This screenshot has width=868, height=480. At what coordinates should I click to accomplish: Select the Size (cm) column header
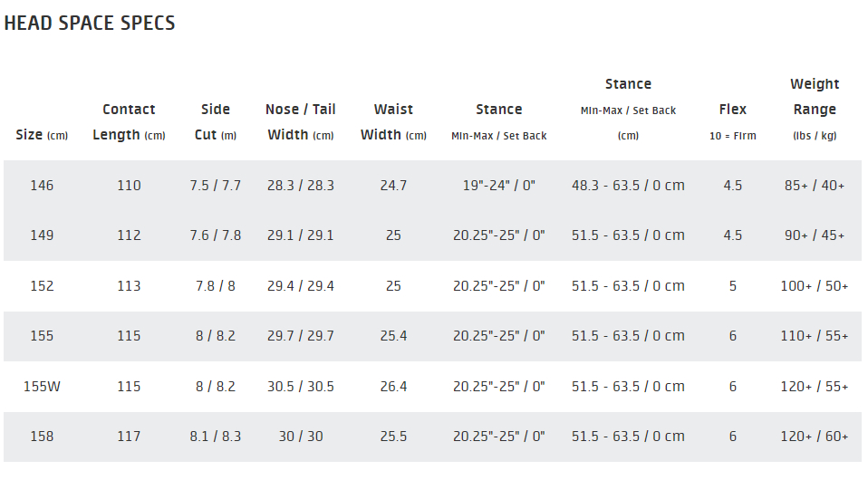point(42,135)
